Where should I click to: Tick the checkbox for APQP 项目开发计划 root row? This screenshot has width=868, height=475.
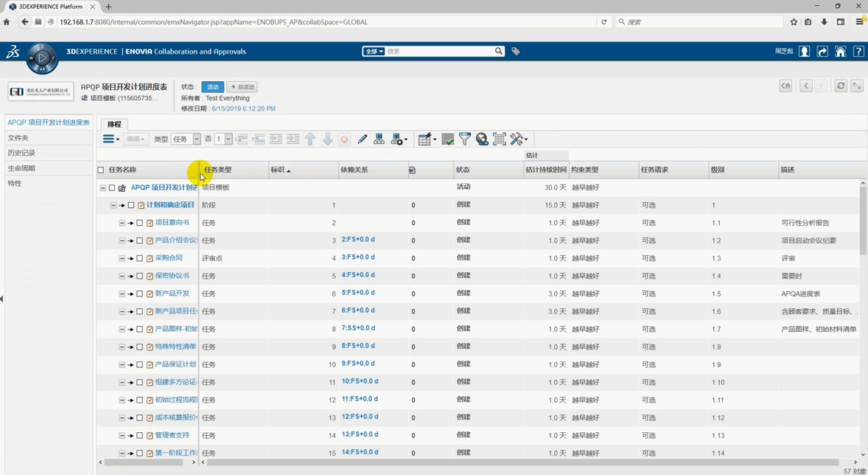point(112,188)
